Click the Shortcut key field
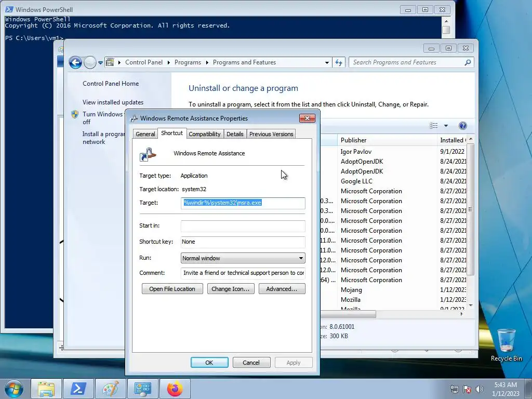 click(x=243, y=242)
